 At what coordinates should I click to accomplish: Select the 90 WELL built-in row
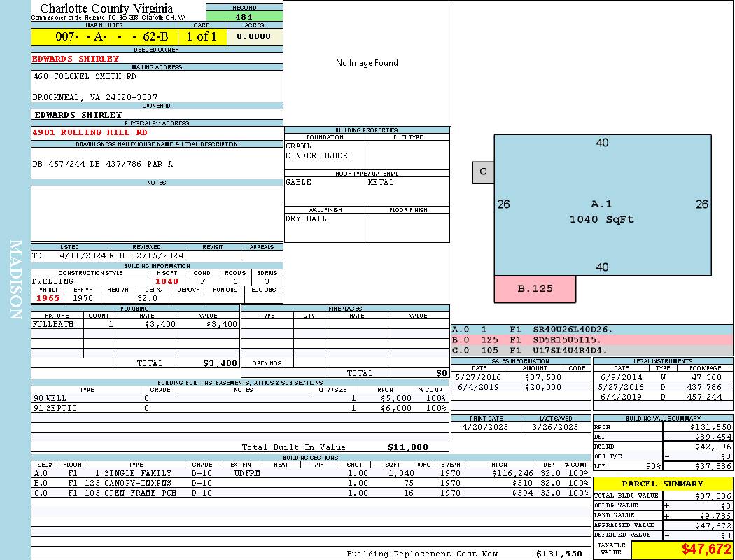click(x=239, y=398)
